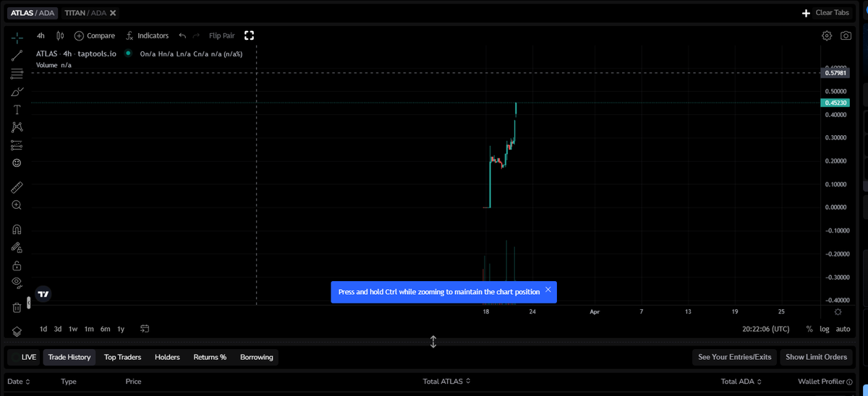Open the go to date icon
This screenshot has width=868, height=396.
(x=145, y=329)
